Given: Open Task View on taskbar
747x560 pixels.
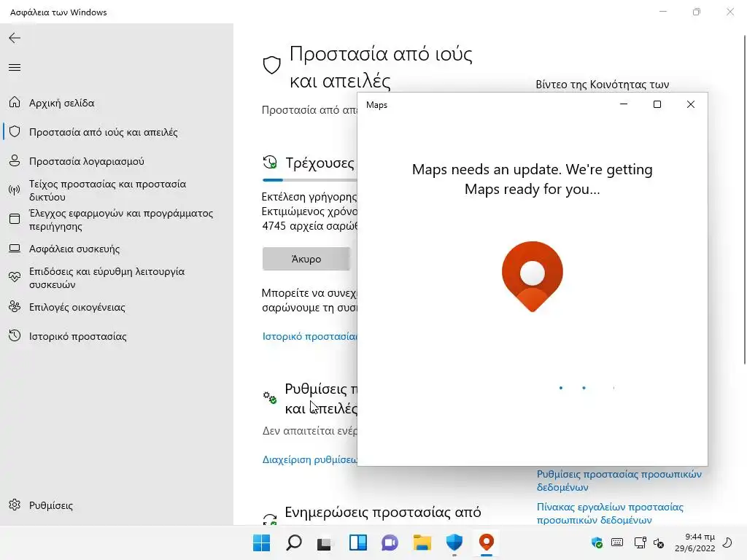Looking at the screenshot, I should click(x=325, y=542).
